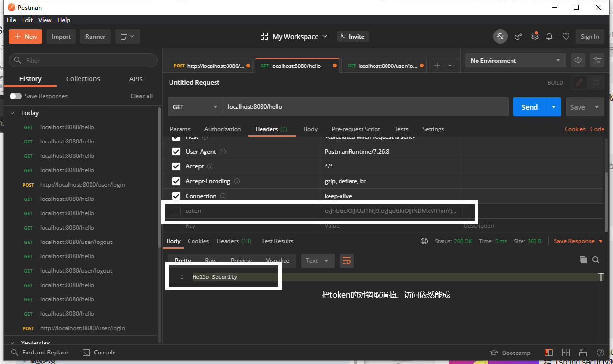Open the capture requests satellite icon
The width and height of the screenshot is (613, 364).
[x=518, y=36]
